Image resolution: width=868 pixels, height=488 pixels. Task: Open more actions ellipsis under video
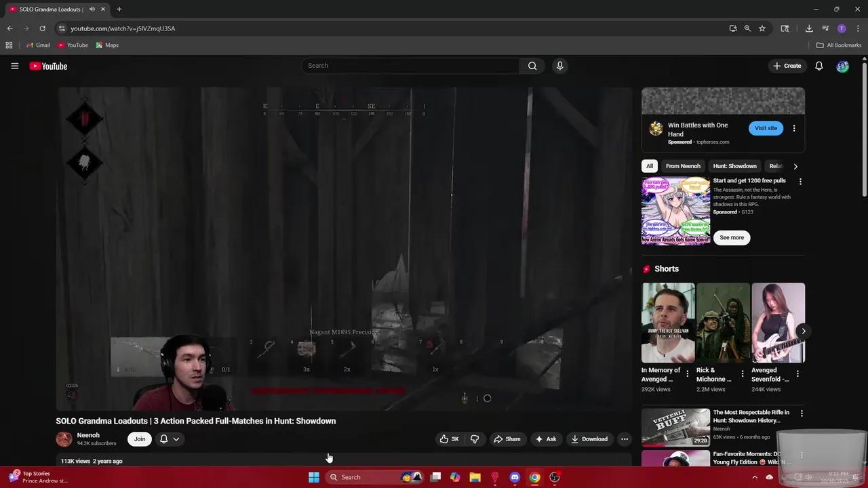point(625,439)
